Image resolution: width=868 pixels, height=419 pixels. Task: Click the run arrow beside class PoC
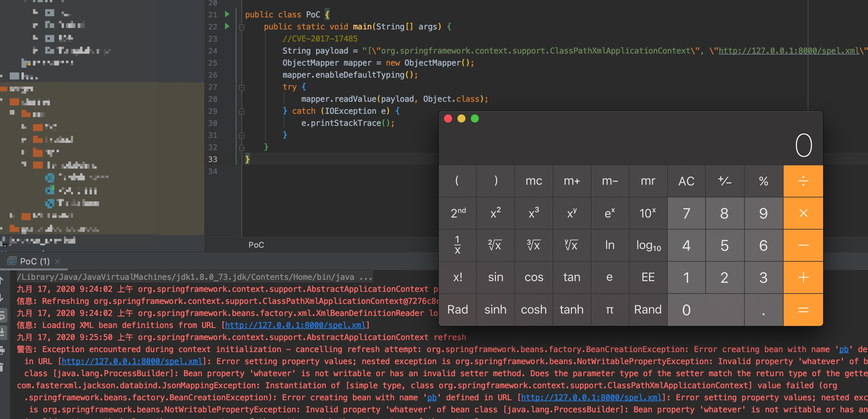point(227,14)
